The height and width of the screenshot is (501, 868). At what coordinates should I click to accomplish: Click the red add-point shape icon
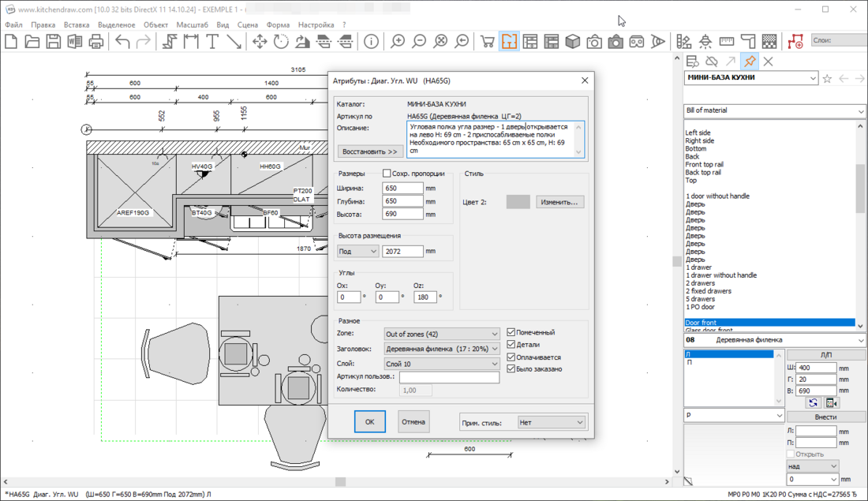pos(795,42)
